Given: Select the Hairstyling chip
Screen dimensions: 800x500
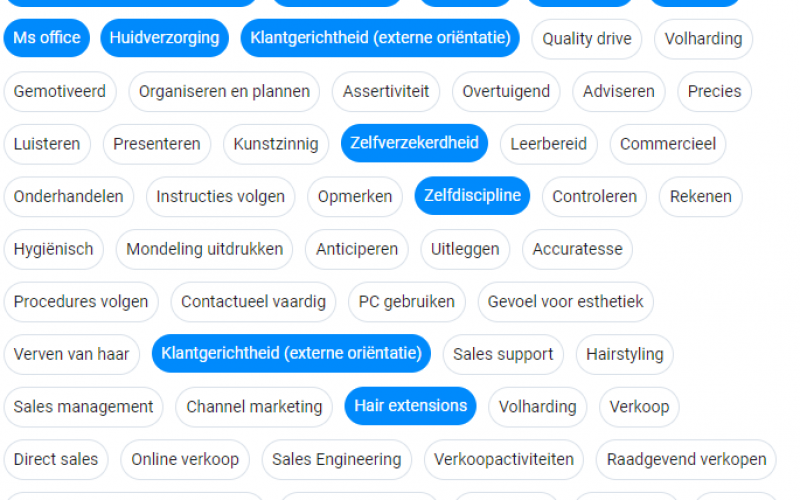Looking at the screenshot, I should tap(624, 354).
